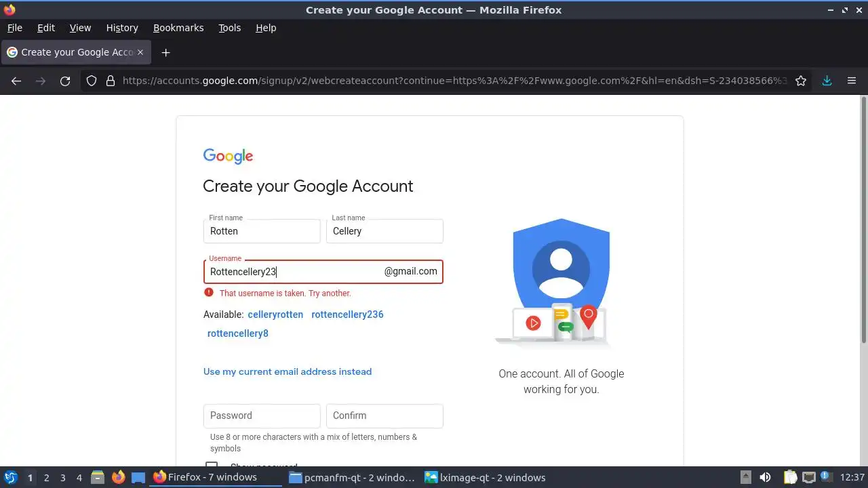
Task: Click Use my current email address instead
Action: pyautogui.click(x=288, y=371)
